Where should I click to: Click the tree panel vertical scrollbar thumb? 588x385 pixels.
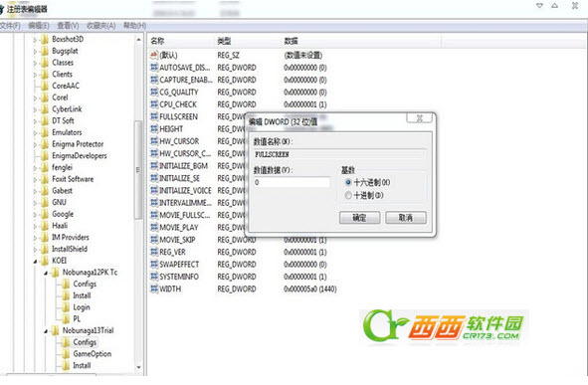[x=138, y=170]
